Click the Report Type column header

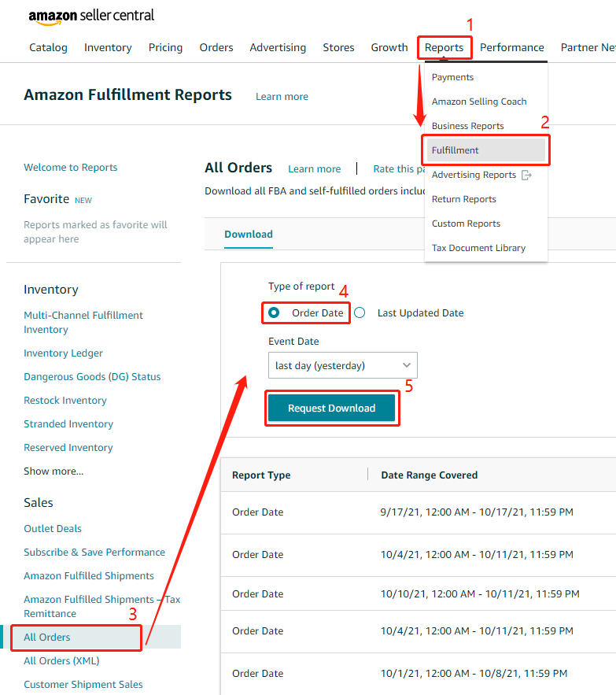tap(261, 475)
